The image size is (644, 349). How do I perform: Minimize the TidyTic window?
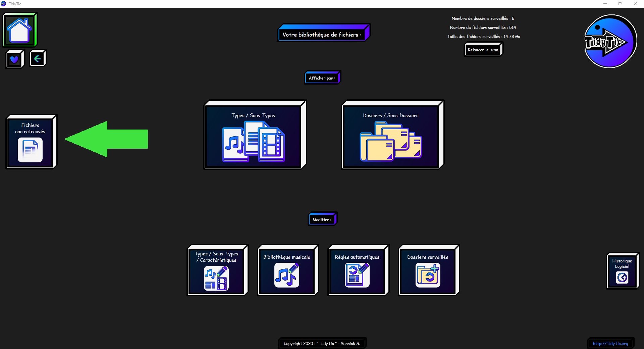[x=605, y=4]
